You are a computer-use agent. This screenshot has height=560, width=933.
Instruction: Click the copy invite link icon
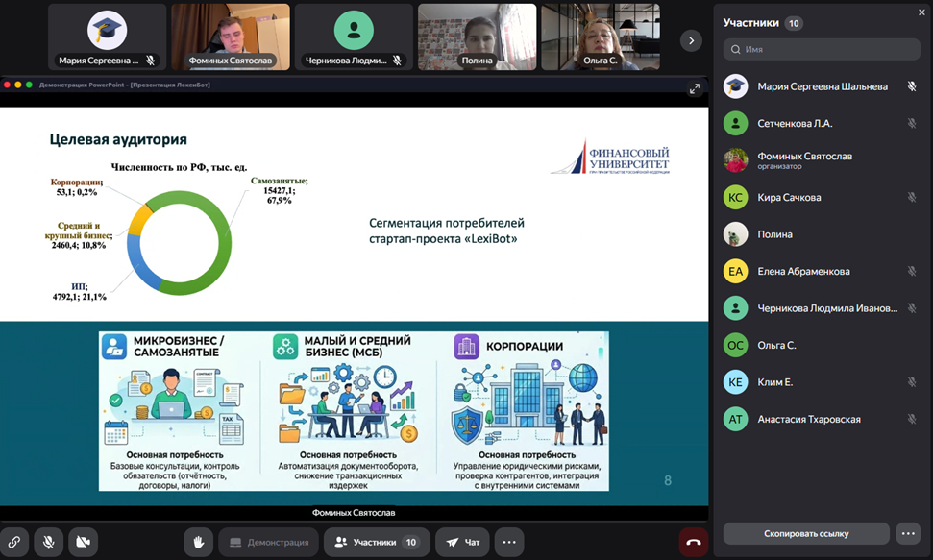coord(14,542)
